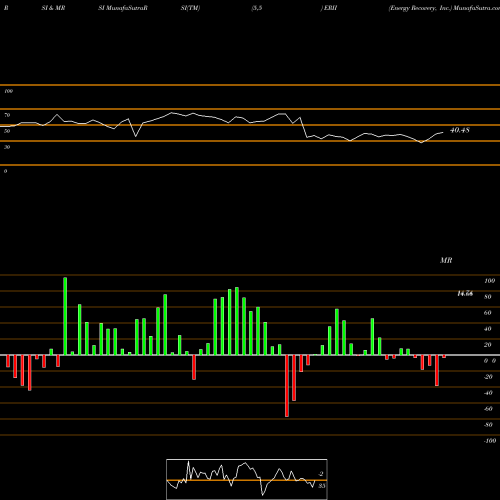The image size is (500, 500).
Task: Click the MR axis label -100
Action: click(490, 441)
